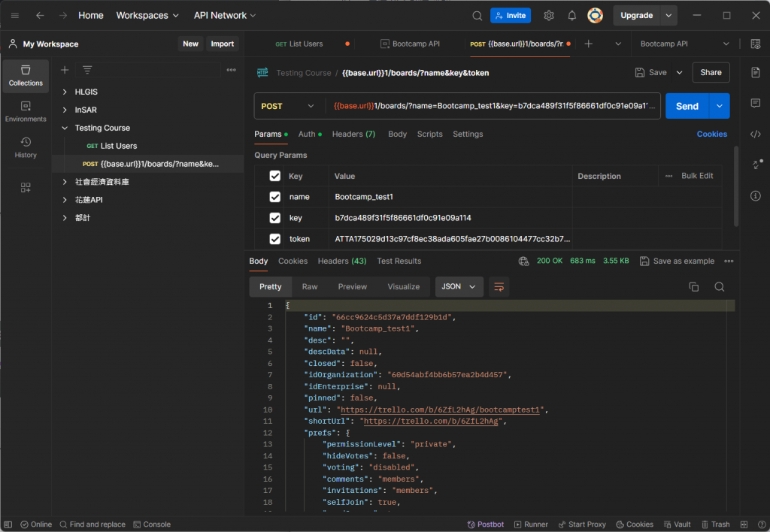Open response more options three dots
Screen dimensions: 770x532
click(729, 261)
